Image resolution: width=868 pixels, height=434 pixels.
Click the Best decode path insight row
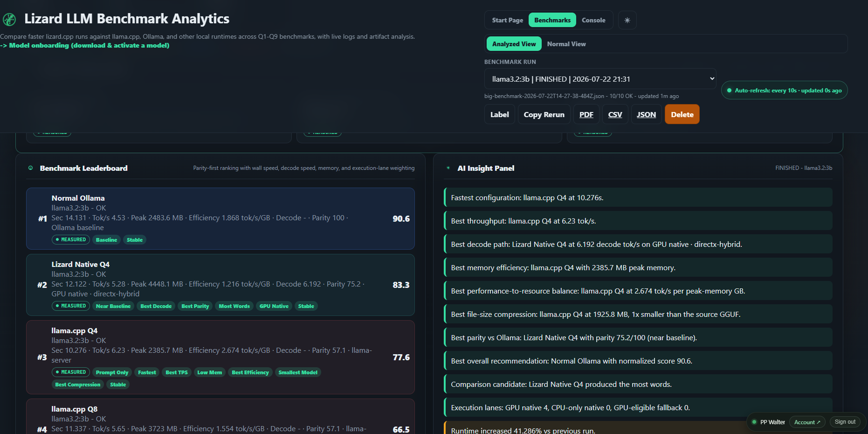[x=638, y=244]
